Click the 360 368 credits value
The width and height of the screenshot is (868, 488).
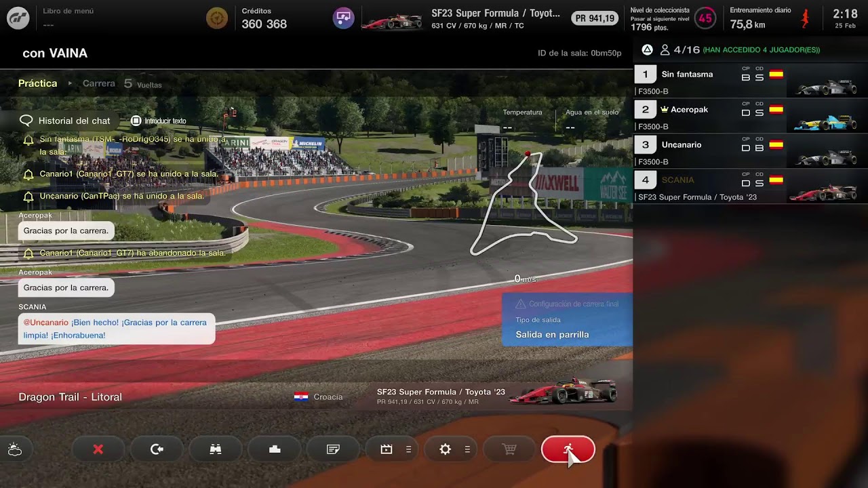[x=264, y=24]
